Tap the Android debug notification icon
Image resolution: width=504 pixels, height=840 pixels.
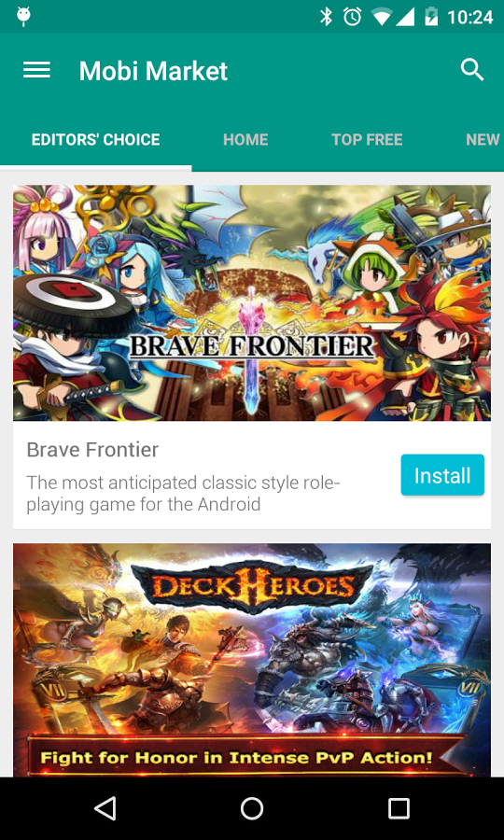(x=23, y=17)
